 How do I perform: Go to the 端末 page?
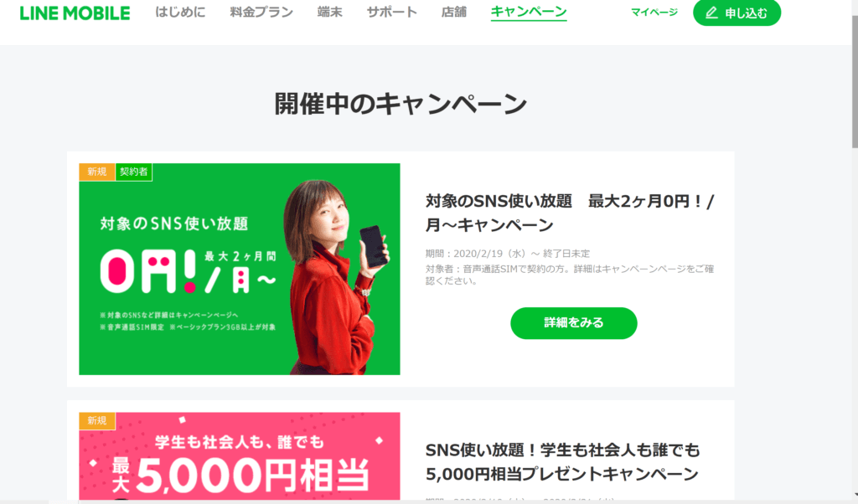pos(330,12)
